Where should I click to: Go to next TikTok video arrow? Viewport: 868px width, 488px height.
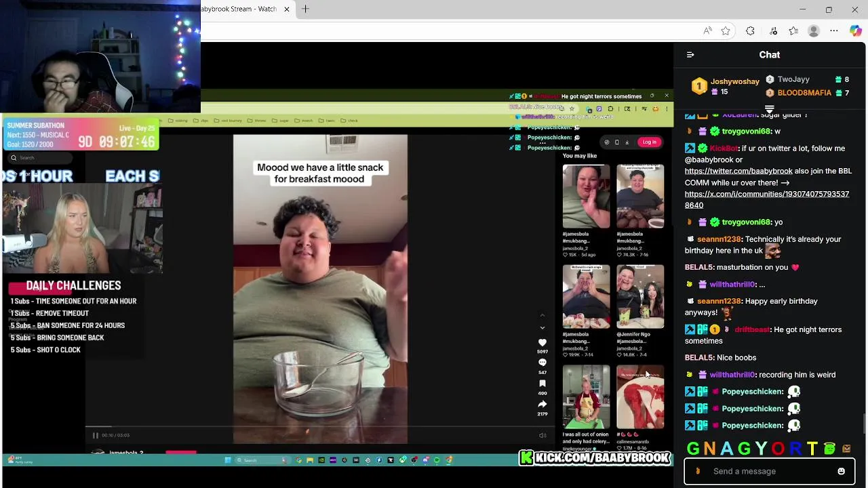(542, 328)
